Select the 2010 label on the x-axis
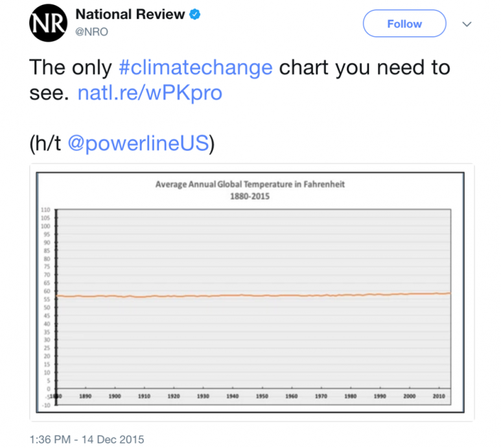Screen dimensions: 501x448 click(439, 395)
